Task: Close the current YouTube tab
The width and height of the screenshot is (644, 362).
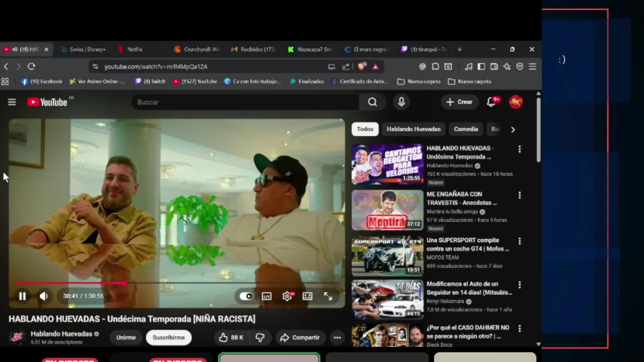Action: pos(46,49)
